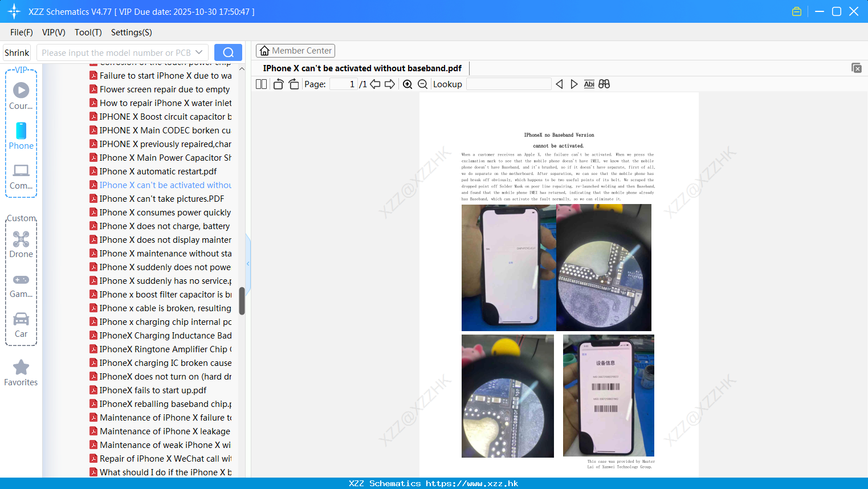
Task: Open the Tool(T) menu
Action: tap(88, 32)
